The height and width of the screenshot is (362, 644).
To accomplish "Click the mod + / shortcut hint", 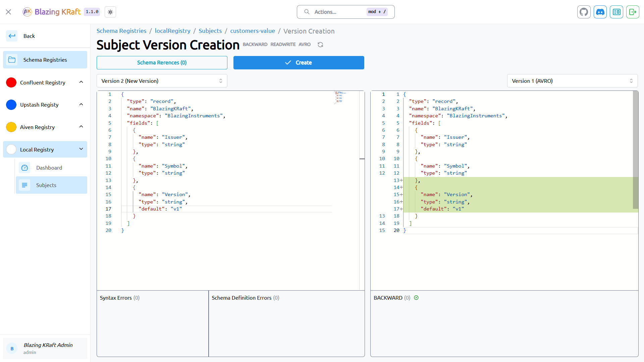I will point(377,12).
